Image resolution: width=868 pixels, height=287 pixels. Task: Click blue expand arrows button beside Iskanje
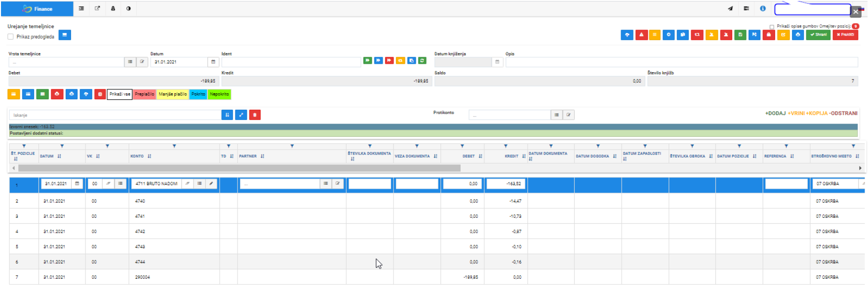[x=241, y=115]
